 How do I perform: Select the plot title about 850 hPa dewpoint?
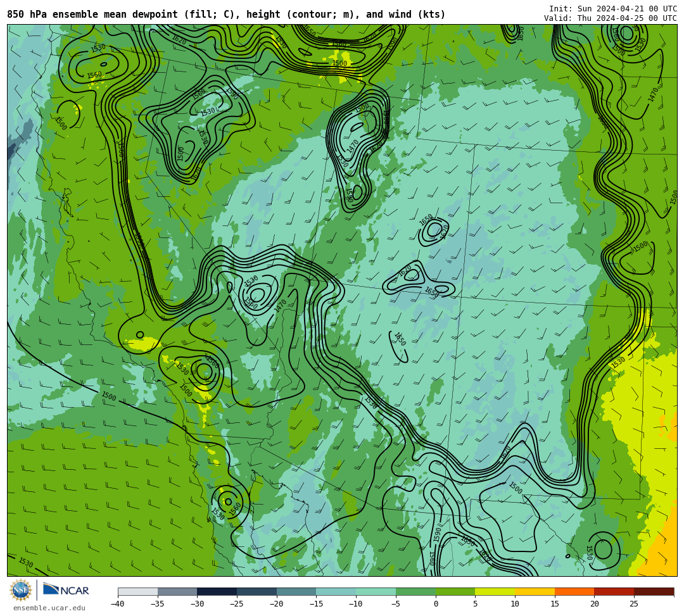(x=226, y=15)
